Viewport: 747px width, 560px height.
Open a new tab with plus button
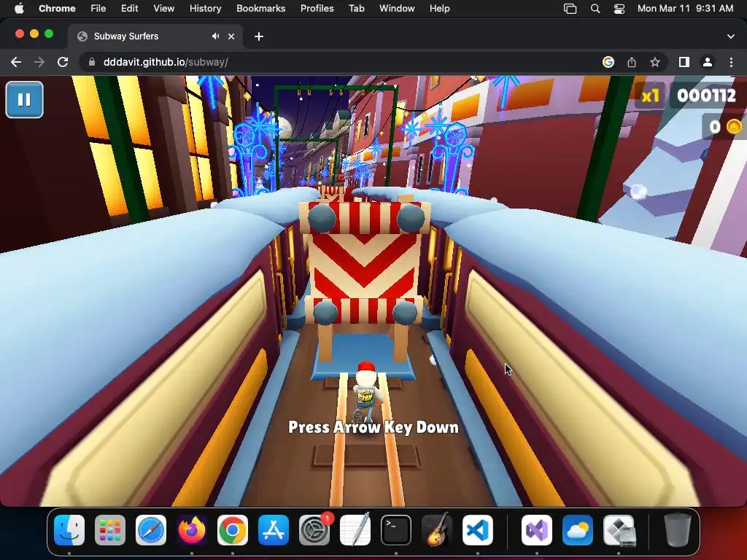[259, 36]
